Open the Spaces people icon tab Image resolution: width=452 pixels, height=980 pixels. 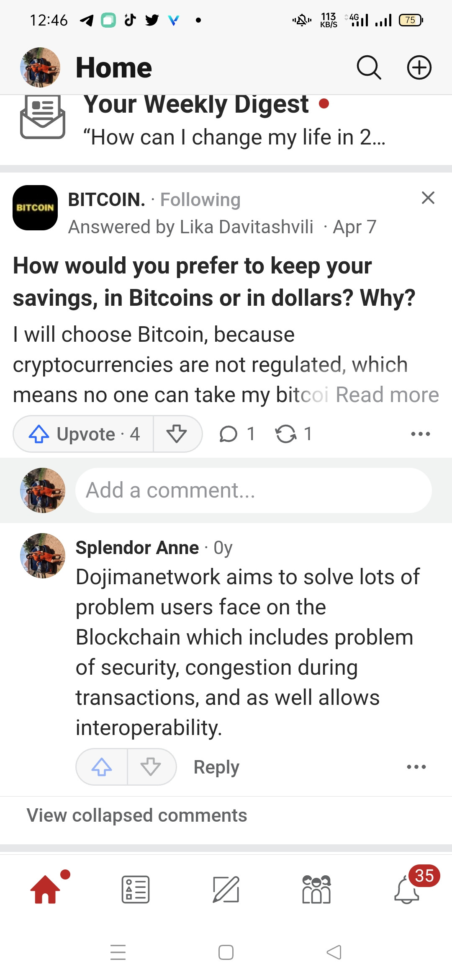click(316, 889)
